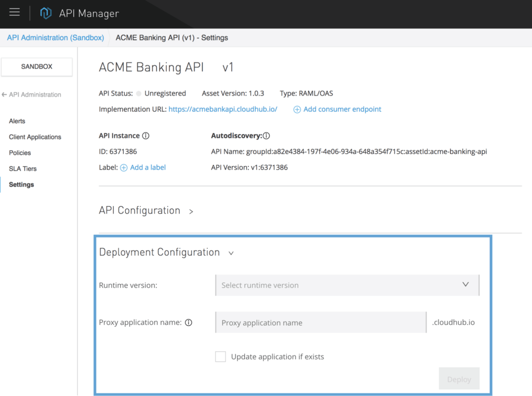Click the Autodiscovery info icon
The image size is (532, 396).
click(267, 136)
